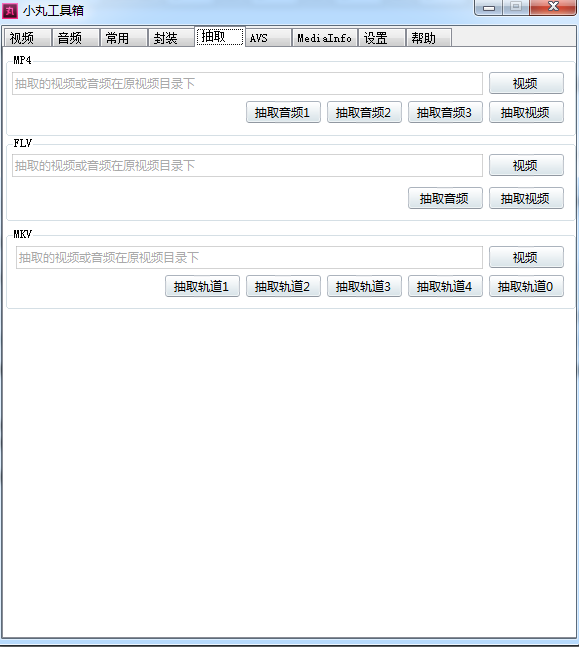Click 抽取轨道1 button
Viewport: 579px width, 647px height.
point(202,286)
